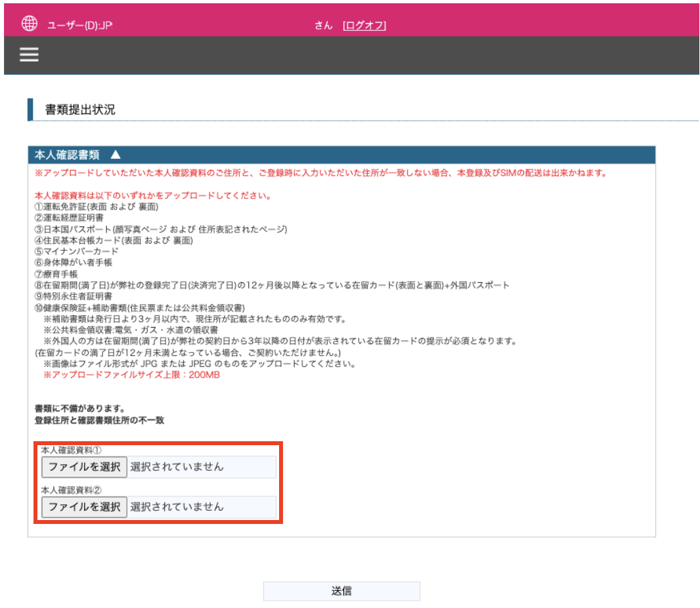This screenshot has height=608, width=700.
Task: Click the ③日本国パスポート line
Action: point(161,229)
